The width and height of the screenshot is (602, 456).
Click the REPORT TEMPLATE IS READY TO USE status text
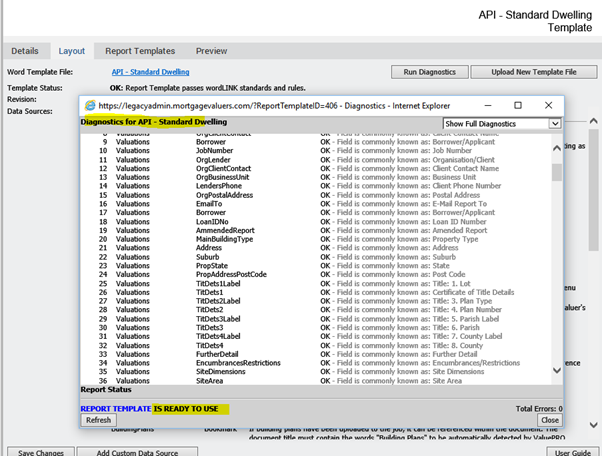149,409
